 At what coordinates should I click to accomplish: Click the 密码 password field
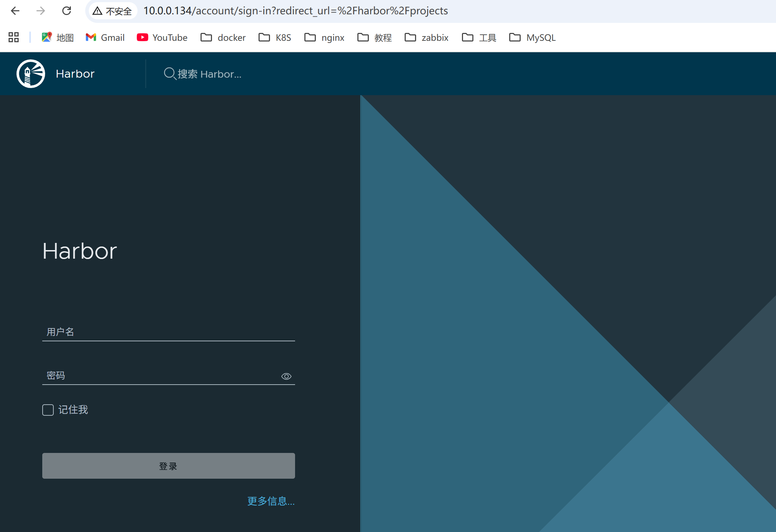[x=169, y=375]
